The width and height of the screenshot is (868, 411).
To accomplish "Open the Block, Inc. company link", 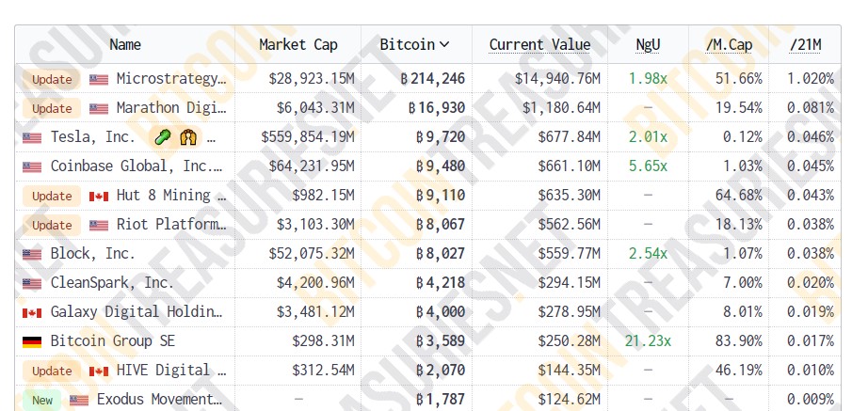I will click(93, 254).
